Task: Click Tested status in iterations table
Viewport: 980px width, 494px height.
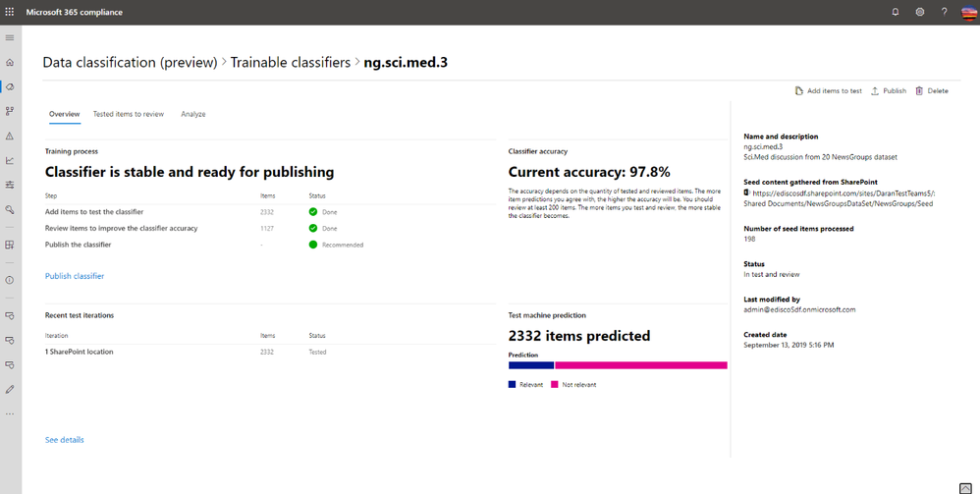Action: point(317,352)
